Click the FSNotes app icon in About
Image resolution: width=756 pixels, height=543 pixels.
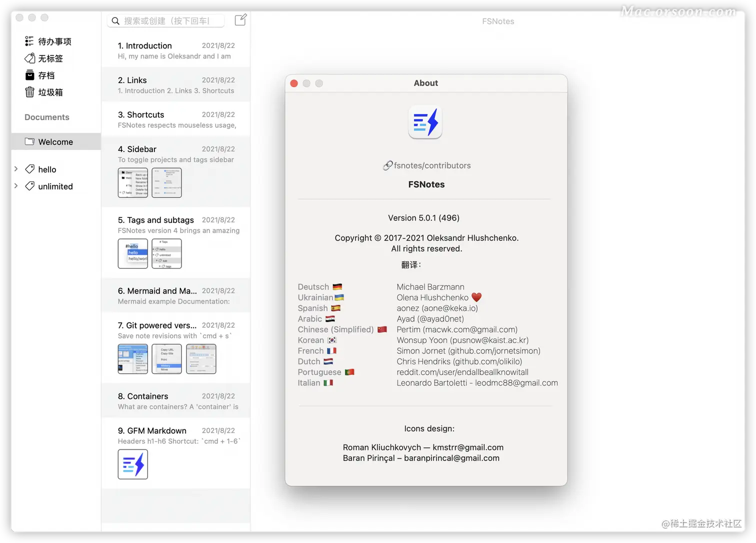click(x=425, y=122)
